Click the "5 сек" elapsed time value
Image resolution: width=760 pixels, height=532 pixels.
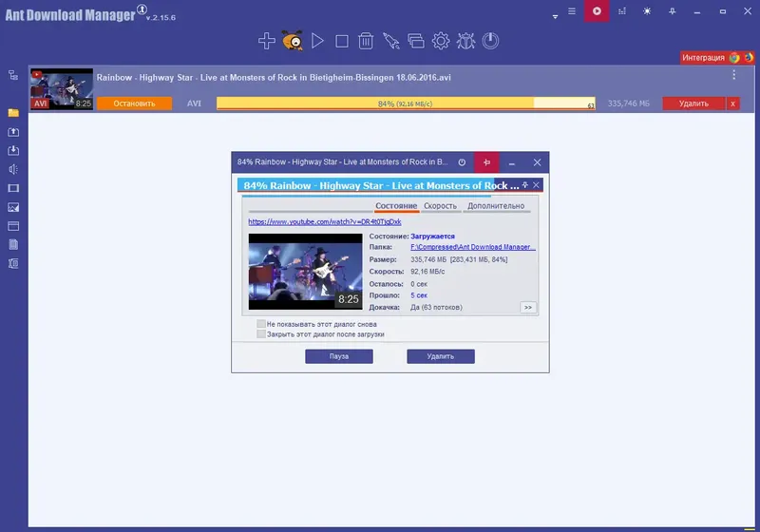tap(419, 295)
